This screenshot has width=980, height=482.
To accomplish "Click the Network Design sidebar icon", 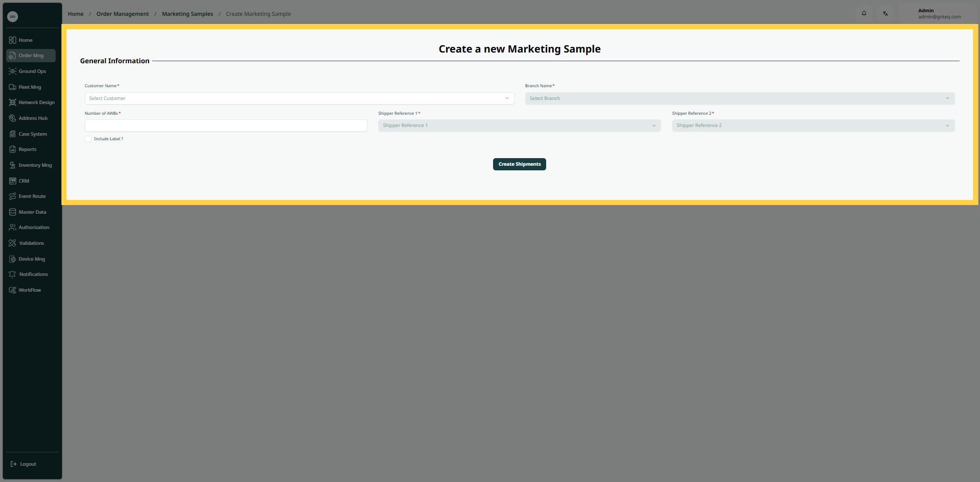I will [12, 103].
